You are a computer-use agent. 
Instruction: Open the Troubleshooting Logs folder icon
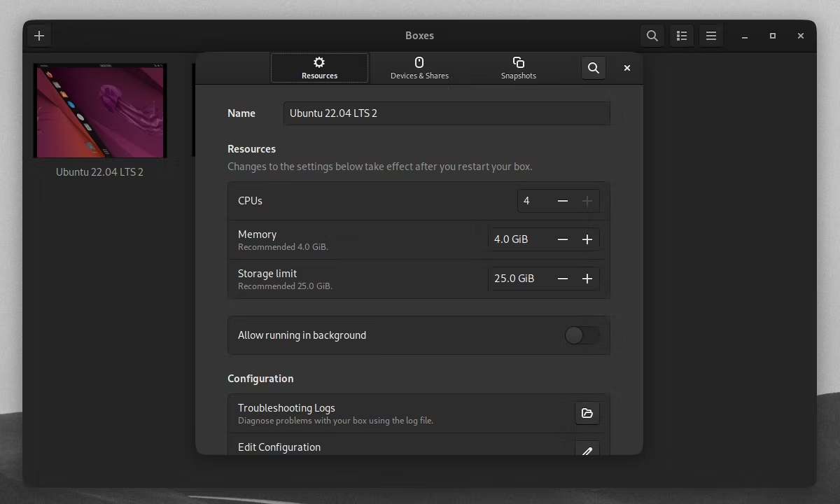587,413
